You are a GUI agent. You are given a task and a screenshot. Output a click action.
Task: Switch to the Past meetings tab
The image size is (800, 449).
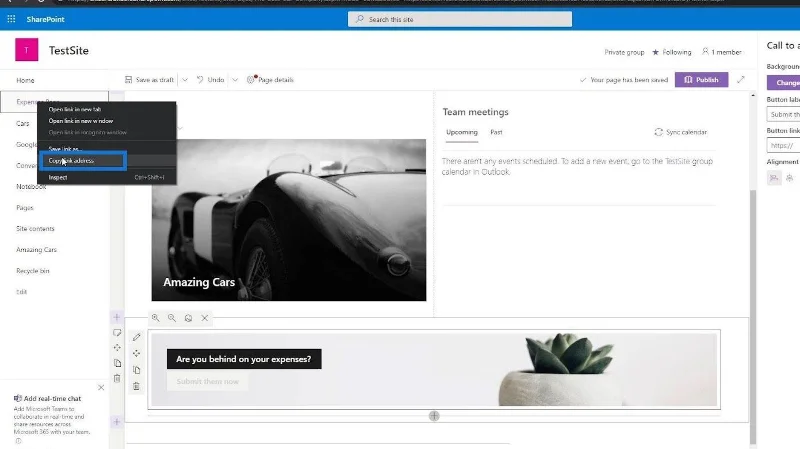(x=496, y=132)
